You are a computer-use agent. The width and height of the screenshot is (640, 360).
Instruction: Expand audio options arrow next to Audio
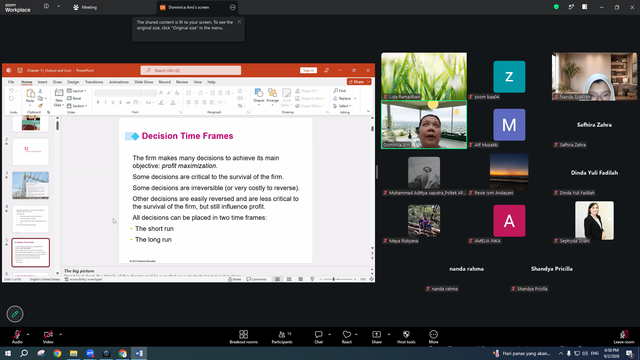point(28,334)
